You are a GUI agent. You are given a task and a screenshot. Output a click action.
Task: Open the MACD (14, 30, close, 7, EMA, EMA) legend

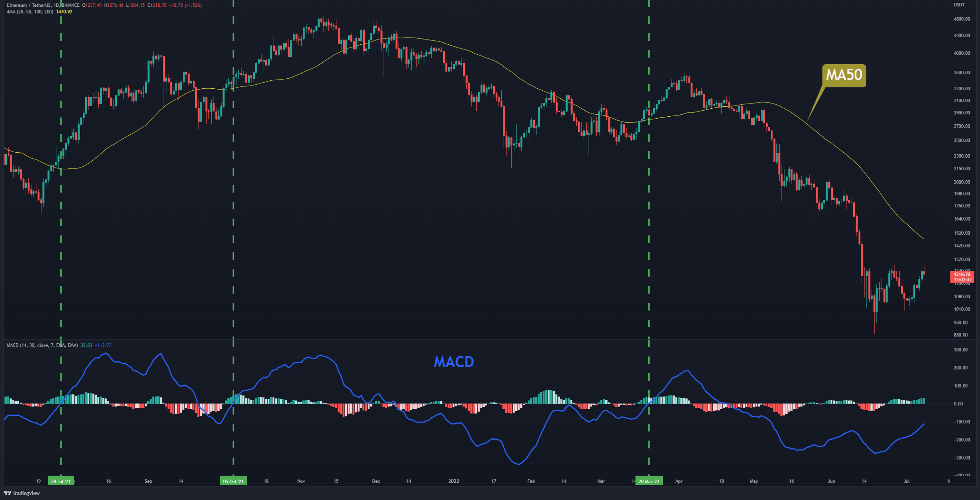(42, 345)
